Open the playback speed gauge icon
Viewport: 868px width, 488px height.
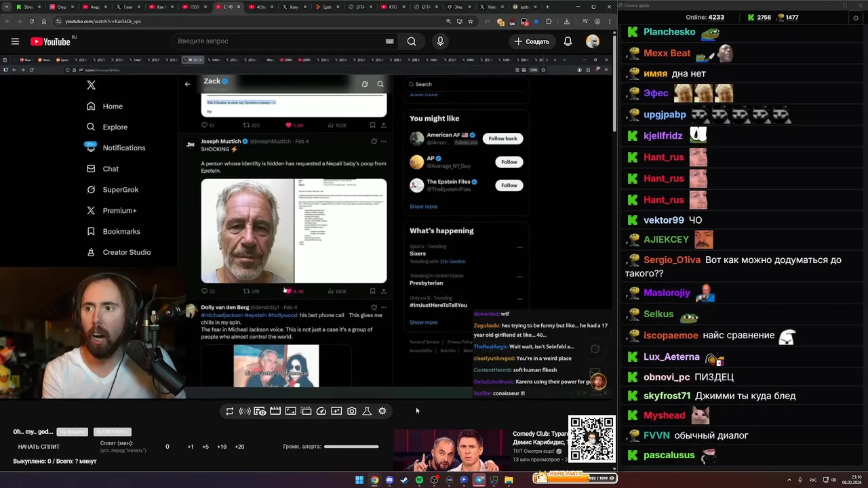pyautogui.click(x=321, y=411)
